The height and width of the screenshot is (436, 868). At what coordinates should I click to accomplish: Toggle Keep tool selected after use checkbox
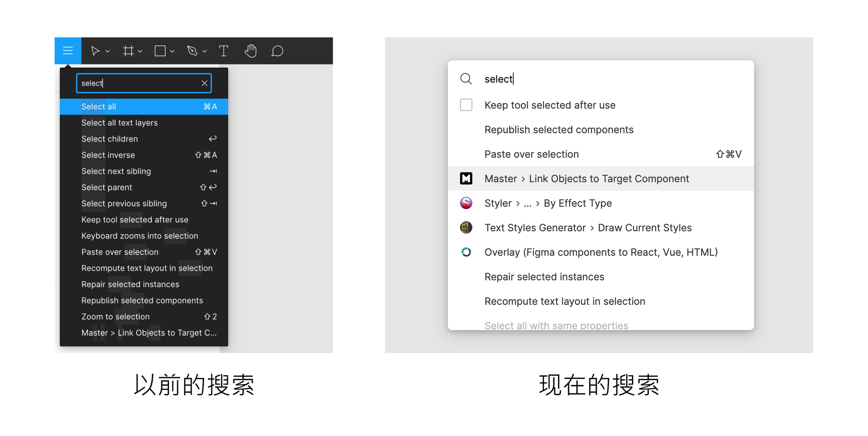[x=466, y=105]
